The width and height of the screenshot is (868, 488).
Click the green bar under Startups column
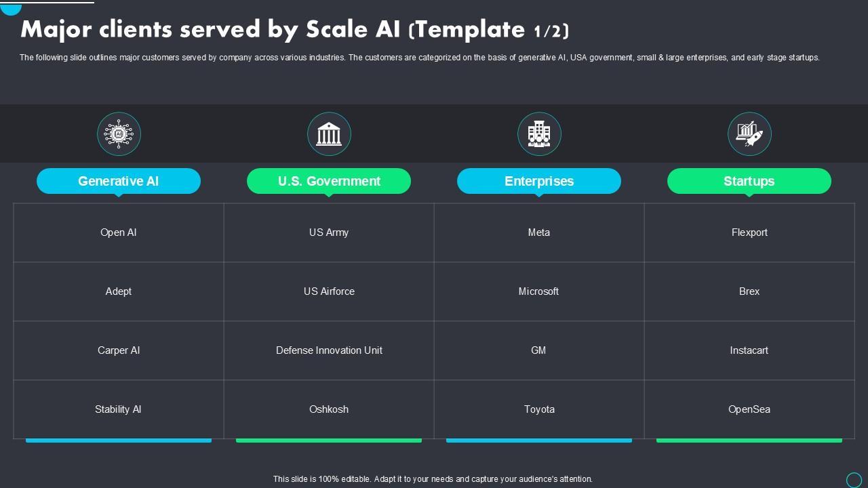(749, 441)
